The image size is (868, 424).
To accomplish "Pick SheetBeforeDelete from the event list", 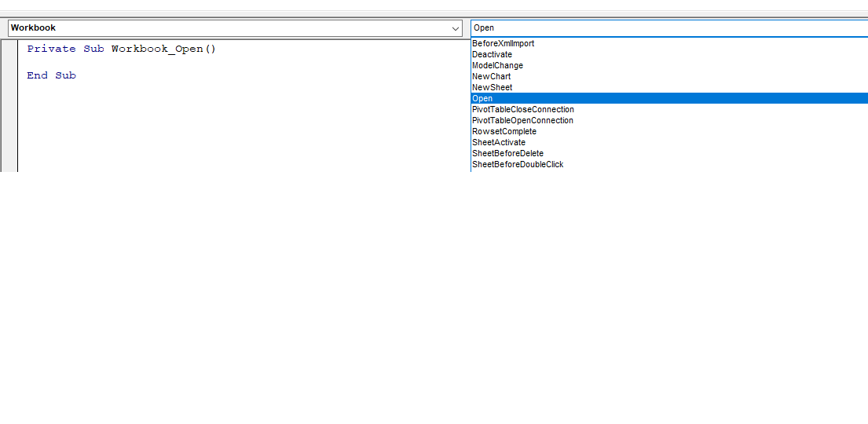I will point(669,153).
